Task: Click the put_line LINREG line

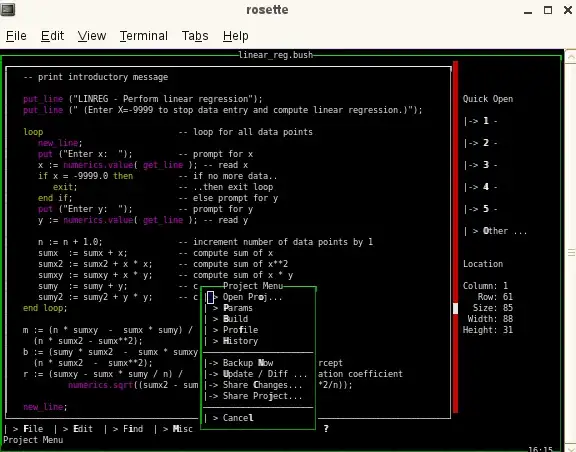Action: (143, 99)
